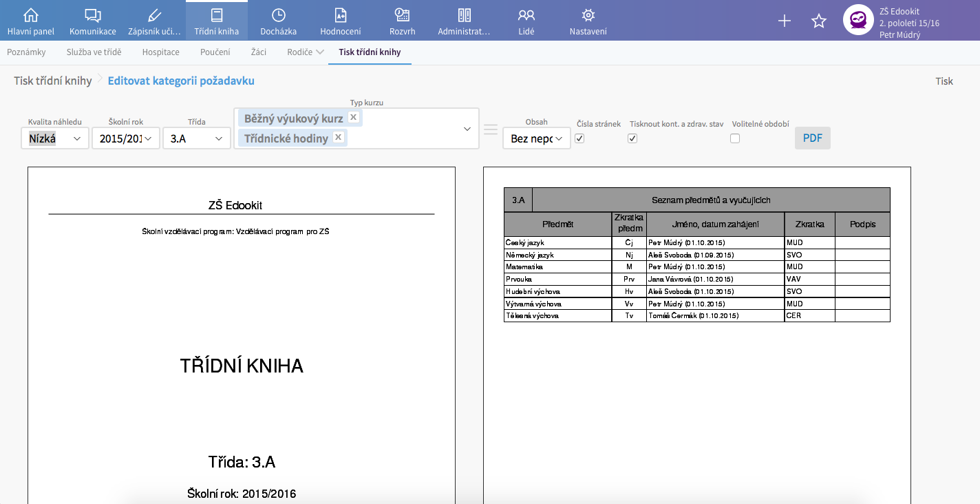This screenshot has height=504, width=980.
Task: Open Obsah dropdown
Action: coord(537,138)
